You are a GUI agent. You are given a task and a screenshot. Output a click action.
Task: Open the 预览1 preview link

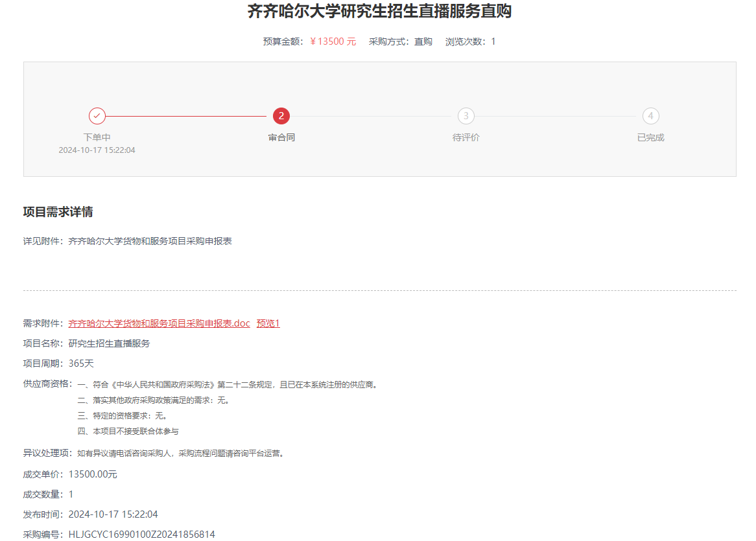pos(268,323)
